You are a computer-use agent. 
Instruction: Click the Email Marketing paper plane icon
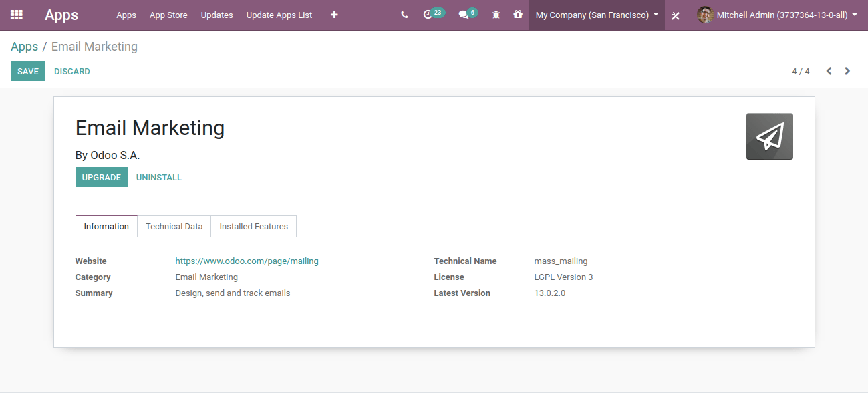(x=770, y=136)
